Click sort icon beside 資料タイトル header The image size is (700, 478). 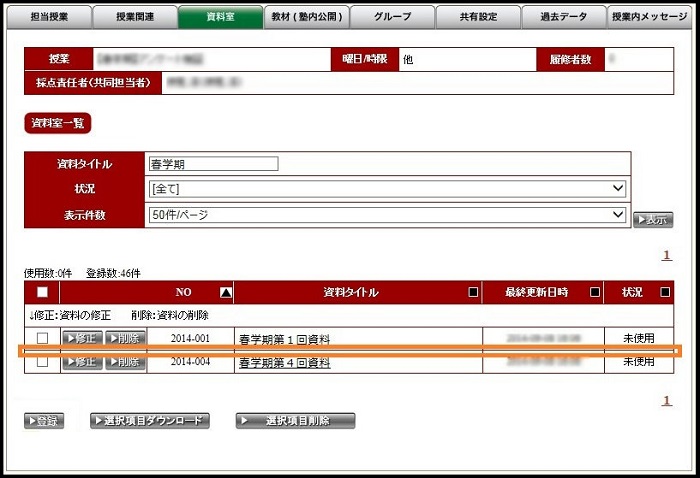click(x=473, y=293)
